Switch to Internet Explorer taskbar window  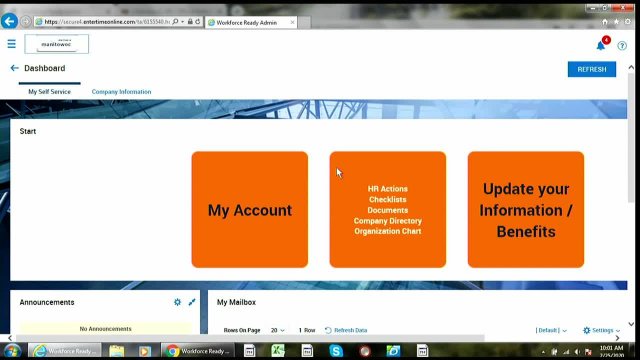[x=64, y=351]
